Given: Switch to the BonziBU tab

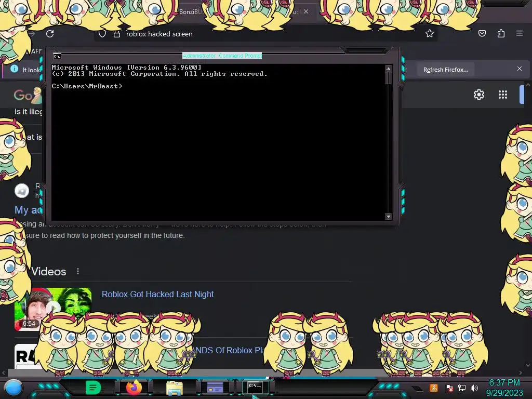Looking at the screenshot, I should pyautogui.click(x=190, y=12).
